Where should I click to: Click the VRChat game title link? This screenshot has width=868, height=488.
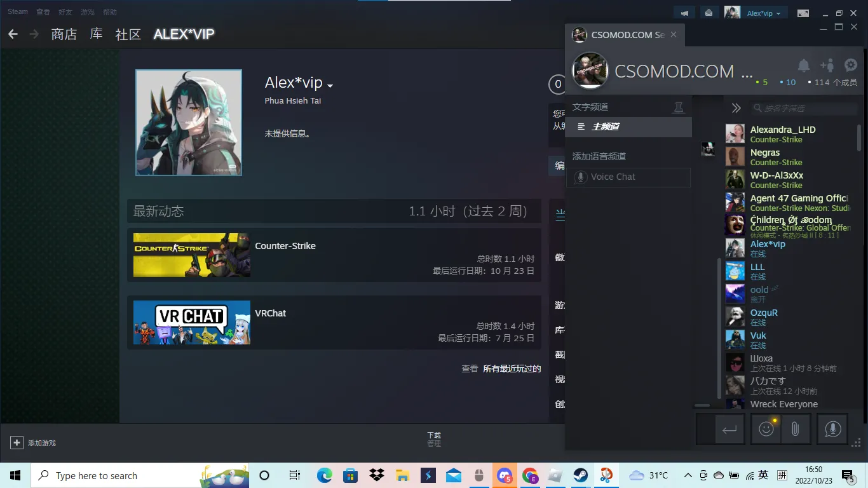click(271, 313)
